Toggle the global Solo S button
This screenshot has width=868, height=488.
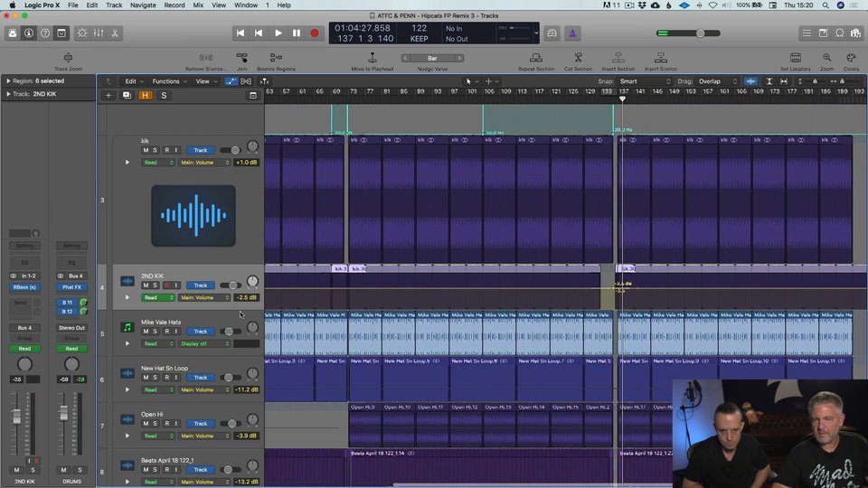[164, 95]
